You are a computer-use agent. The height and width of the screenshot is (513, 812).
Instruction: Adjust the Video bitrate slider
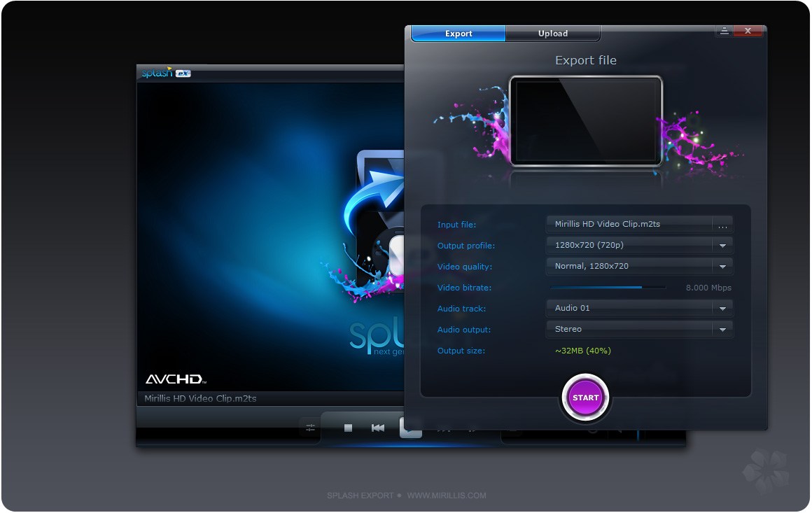(x=608, y=288)
